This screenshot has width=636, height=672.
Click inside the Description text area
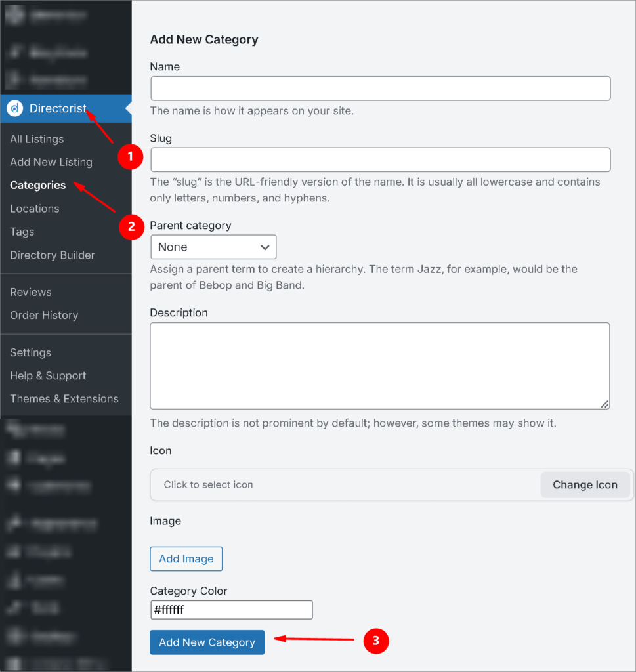[379, 366]
